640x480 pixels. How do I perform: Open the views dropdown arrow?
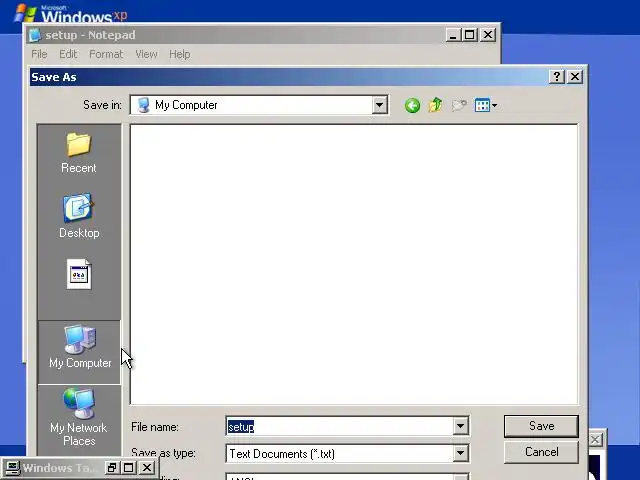click(494, 106)
